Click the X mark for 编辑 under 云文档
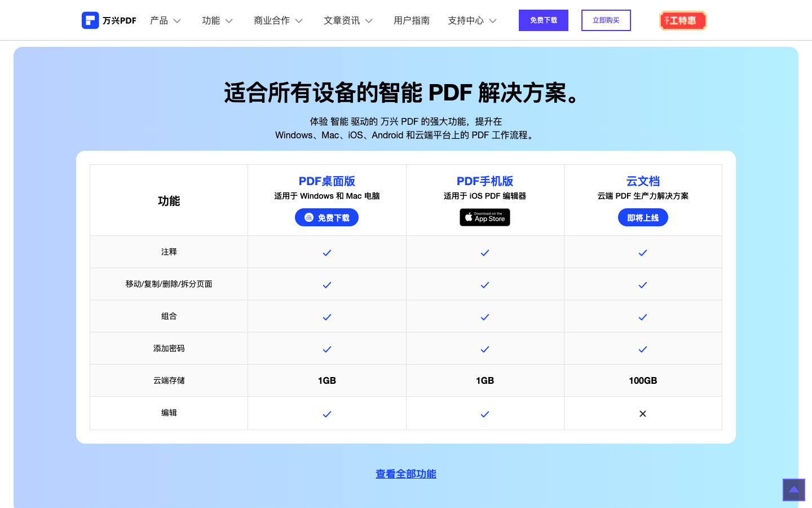812x508 pixels. click(x=643, y=413)
